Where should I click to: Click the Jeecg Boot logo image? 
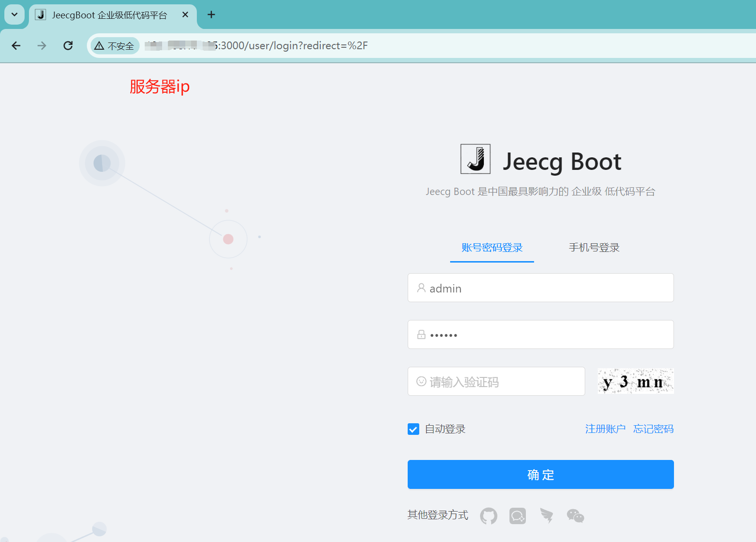click(476, 159)
